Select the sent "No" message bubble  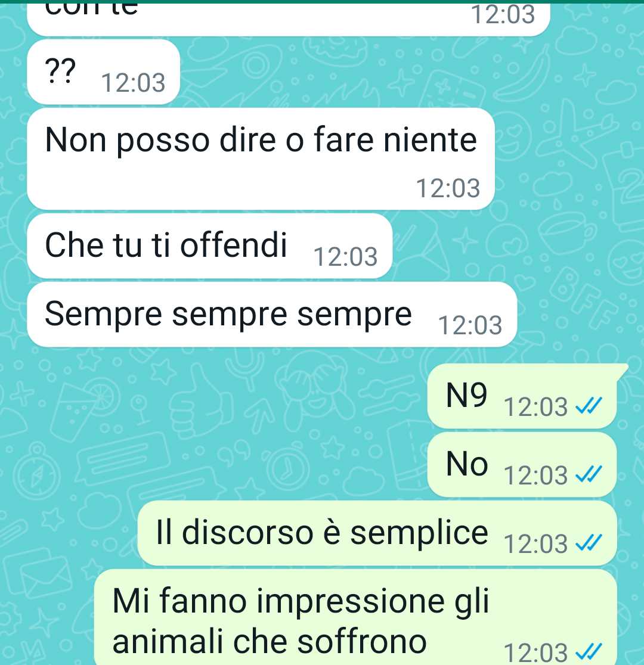pos(522,465)
